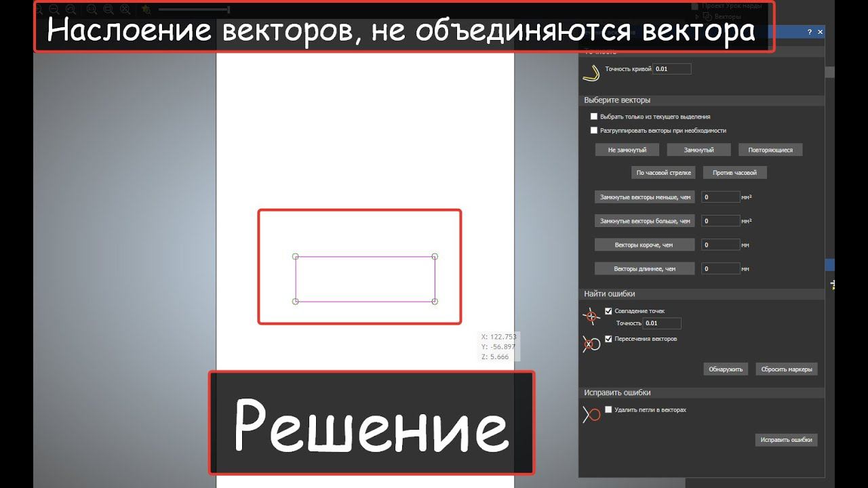Click the bottom-left node of the rectangle vector
Image resolution: width=868 pixels, height=488 pixels.
coord(295,301)
